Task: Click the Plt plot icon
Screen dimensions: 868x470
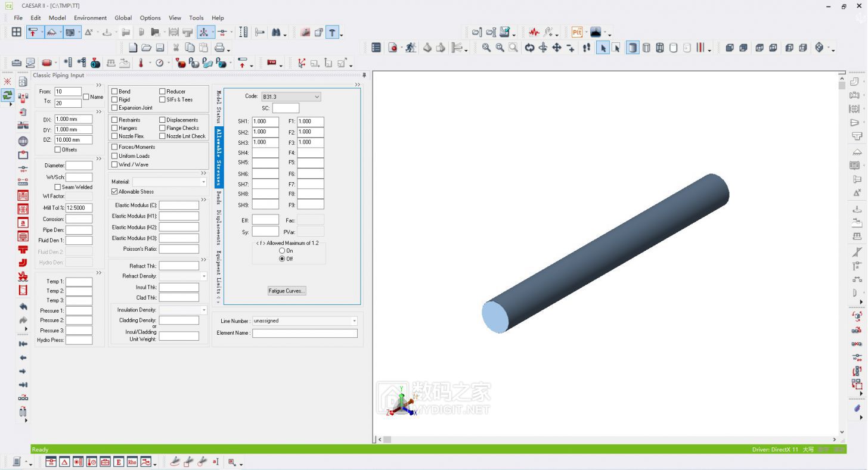Action: point(577,32)
